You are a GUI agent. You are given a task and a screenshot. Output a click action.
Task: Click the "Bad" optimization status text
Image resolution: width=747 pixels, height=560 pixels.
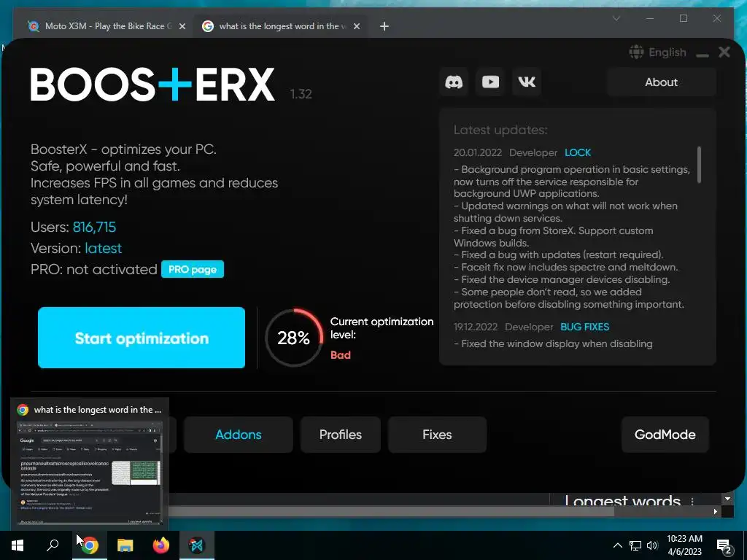pos(341,355)
